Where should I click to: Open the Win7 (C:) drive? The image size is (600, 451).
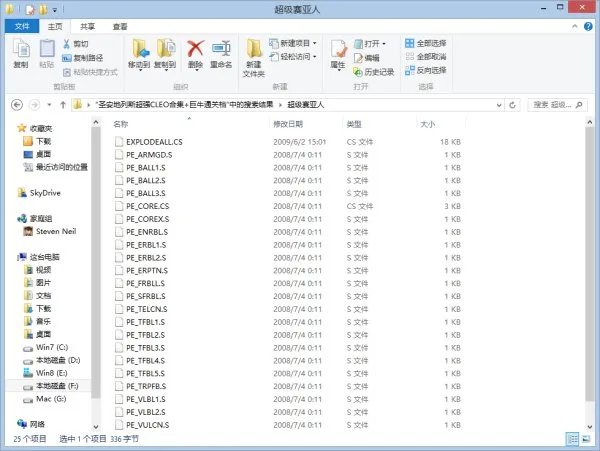46,347
